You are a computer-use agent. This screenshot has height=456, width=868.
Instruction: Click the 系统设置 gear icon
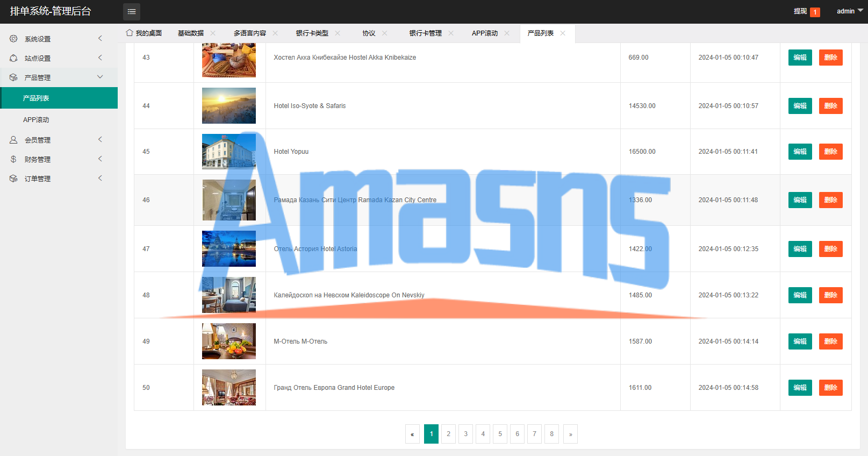tap(13, 39)
